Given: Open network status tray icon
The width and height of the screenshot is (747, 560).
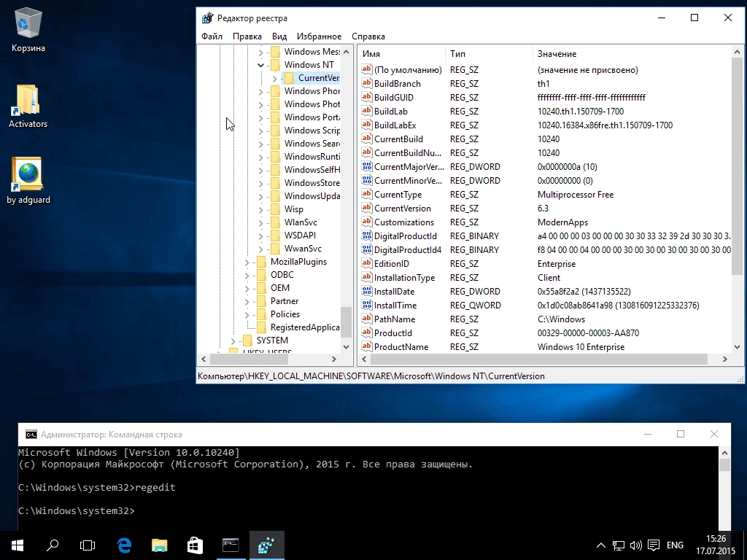Looking at the screenshot, I should pos(619,545).
